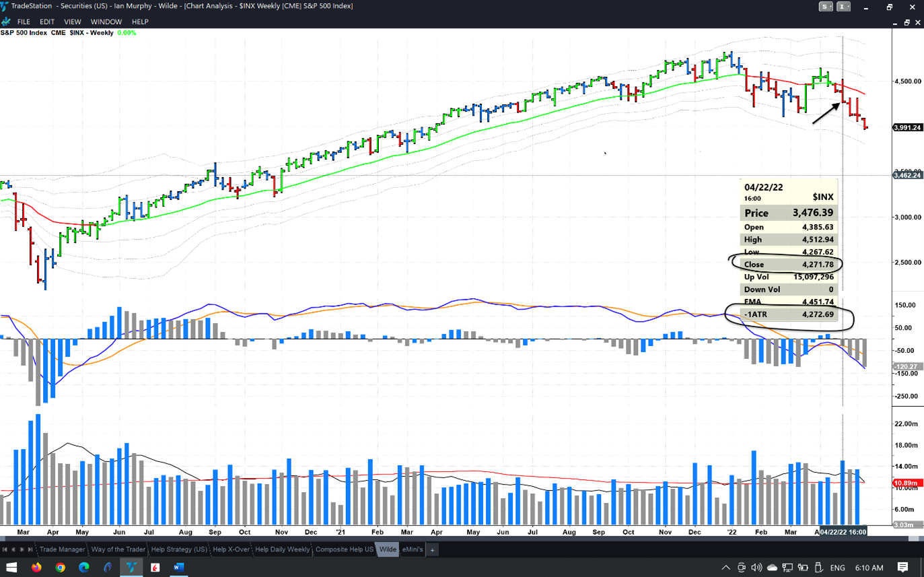Open Firefox from the taskbar
924x577 pixels.
37,568
